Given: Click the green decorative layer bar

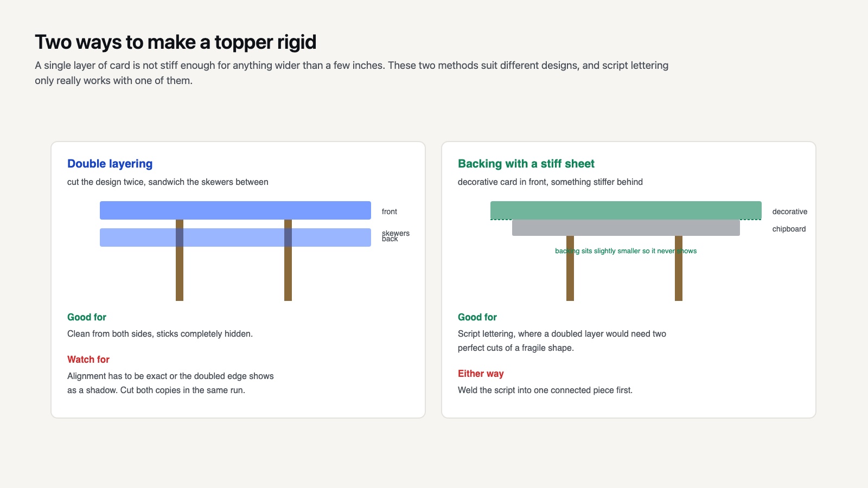Looking at the screenshot, I should click(626, 210).
